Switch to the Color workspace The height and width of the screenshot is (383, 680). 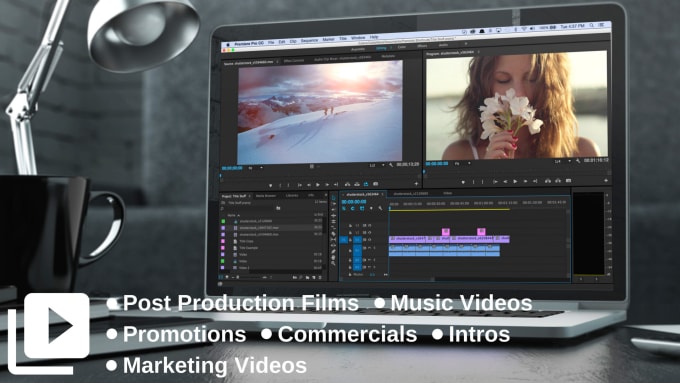[402, 47]
